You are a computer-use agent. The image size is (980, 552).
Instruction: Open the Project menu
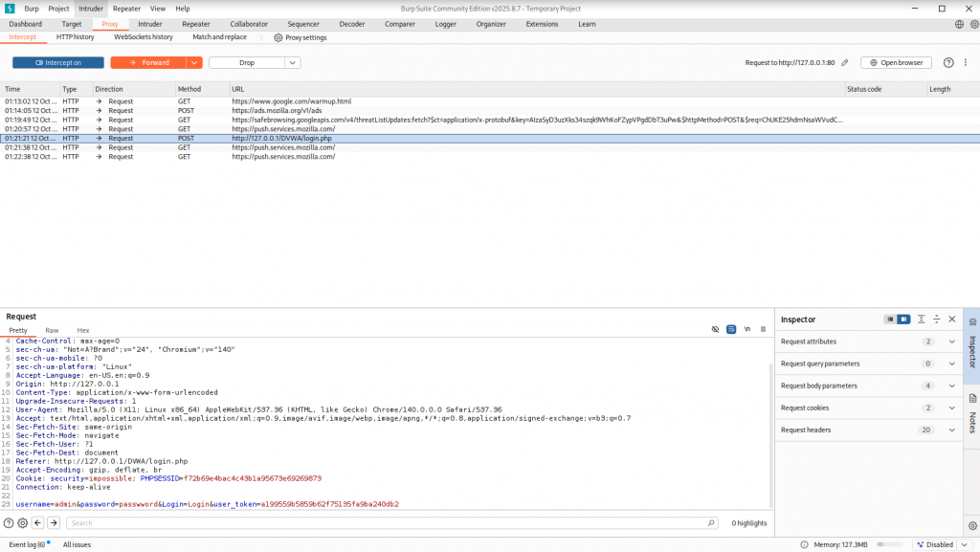58,9
